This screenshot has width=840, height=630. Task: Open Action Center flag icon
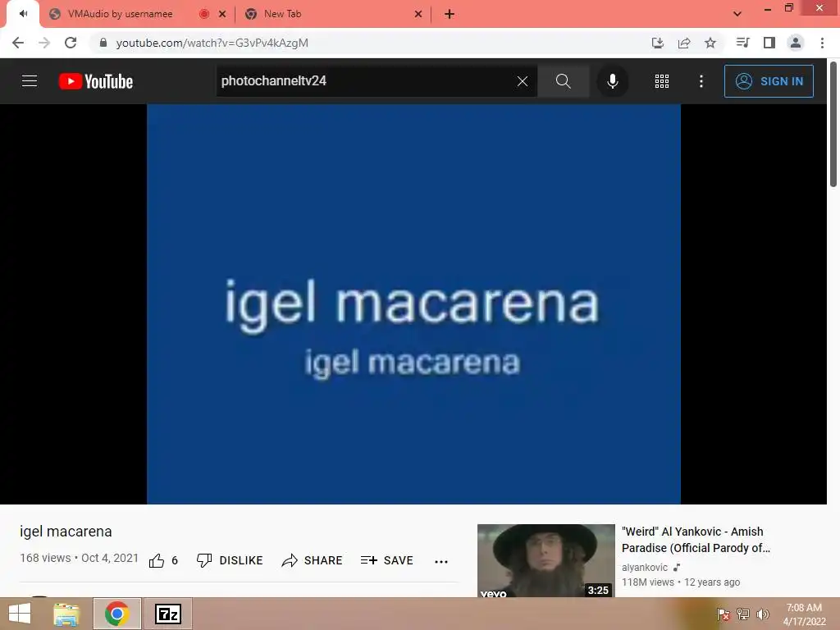tap(724, 614)
